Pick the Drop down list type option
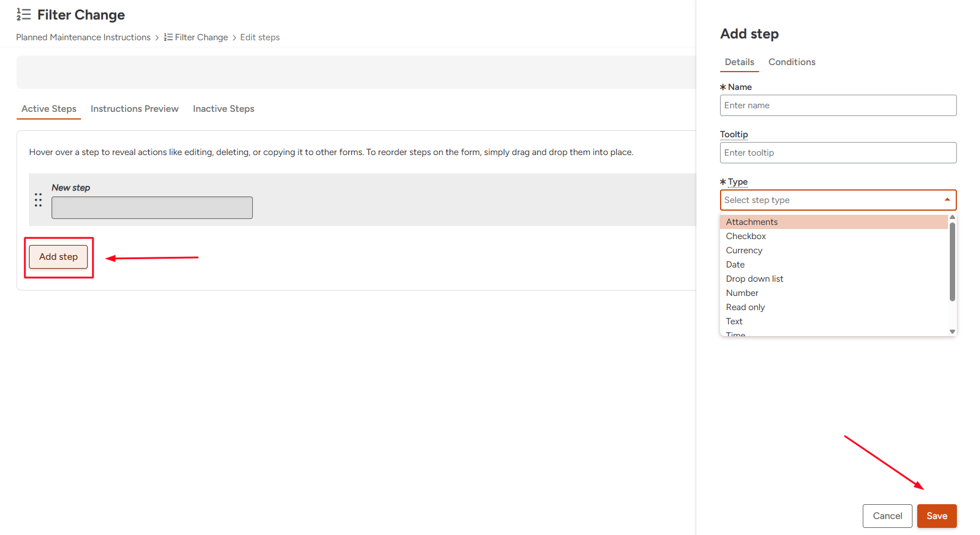The height and width of the screenshot is (535, 980). (x=754, y=279)
